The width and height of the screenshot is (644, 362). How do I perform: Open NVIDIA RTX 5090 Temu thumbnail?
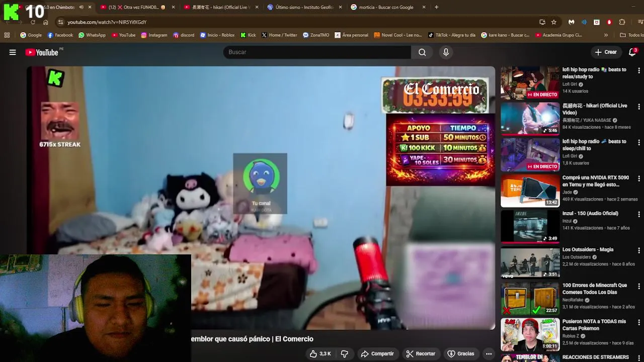(530, 191)
